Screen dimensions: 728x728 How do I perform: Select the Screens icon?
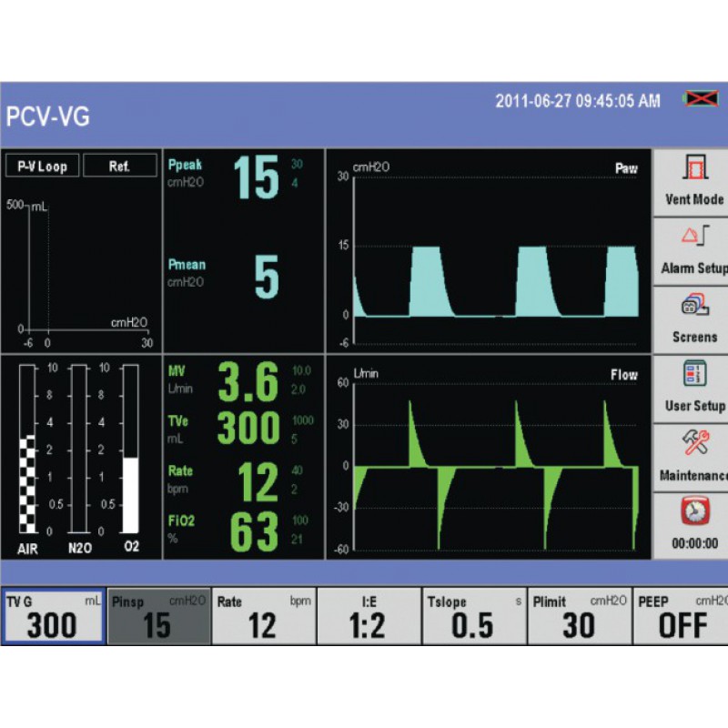[694, 304]
